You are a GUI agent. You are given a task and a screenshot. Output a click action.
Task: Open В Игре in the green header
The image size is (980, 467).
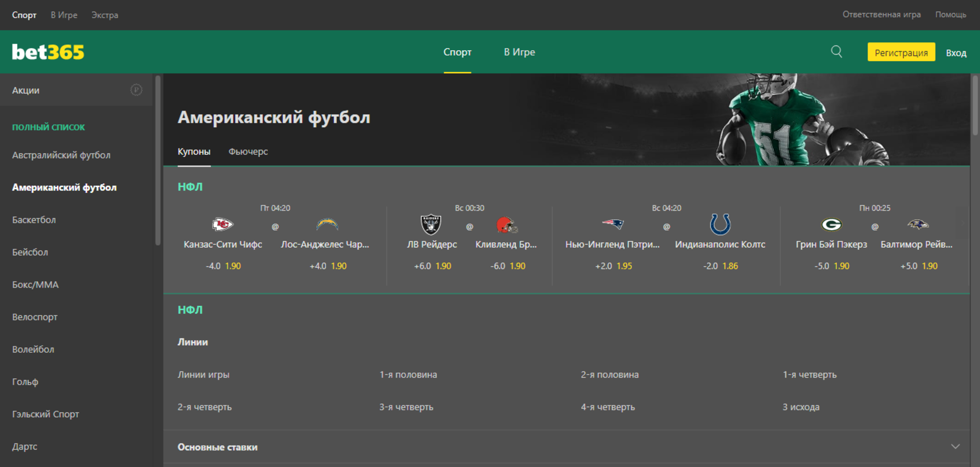519,52
